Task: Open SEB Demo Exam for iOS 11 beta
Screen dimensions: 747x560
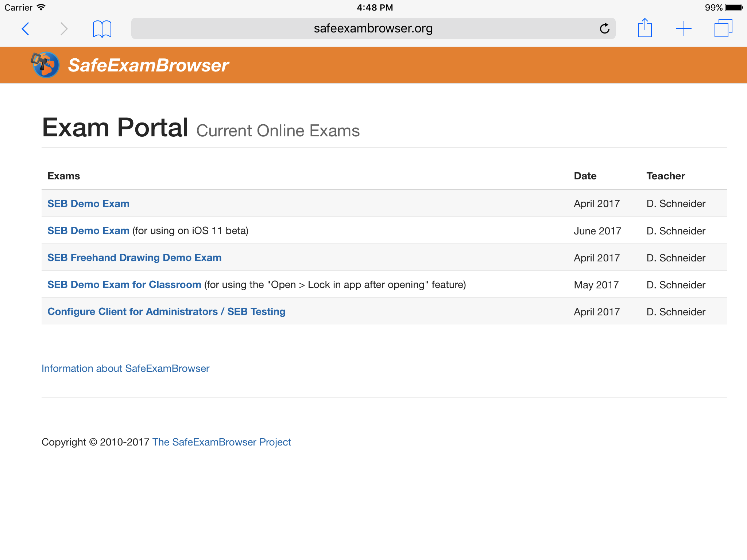Action: [x=88, y=231]
